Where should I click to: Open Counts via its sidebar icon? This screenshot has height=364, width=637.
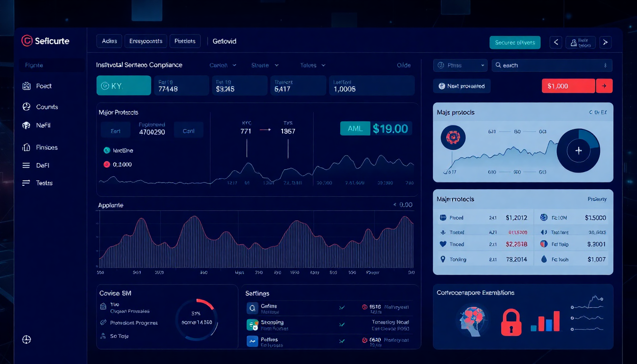(x=27, y=107)
